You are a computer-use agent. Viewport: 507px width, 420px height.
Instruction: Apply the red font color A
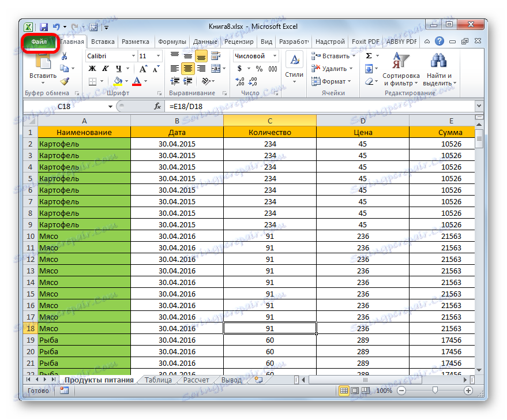[x=137, y=81]
